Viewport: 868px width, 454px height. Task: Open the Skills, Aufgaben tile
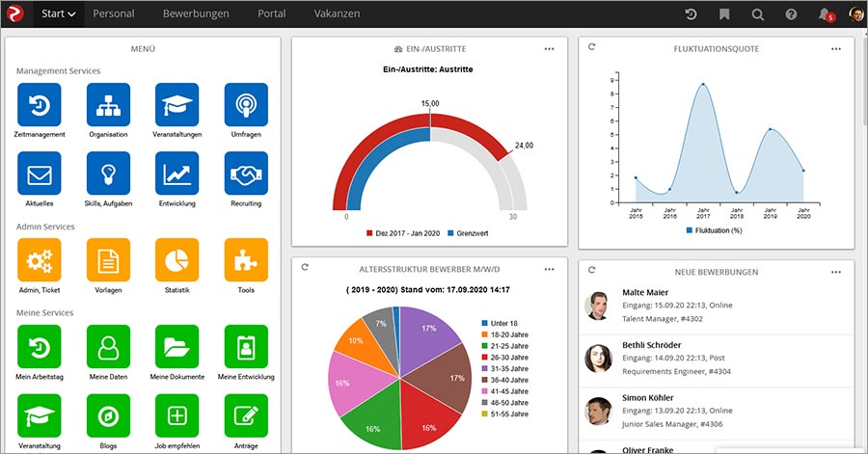(x=108, y=174)
